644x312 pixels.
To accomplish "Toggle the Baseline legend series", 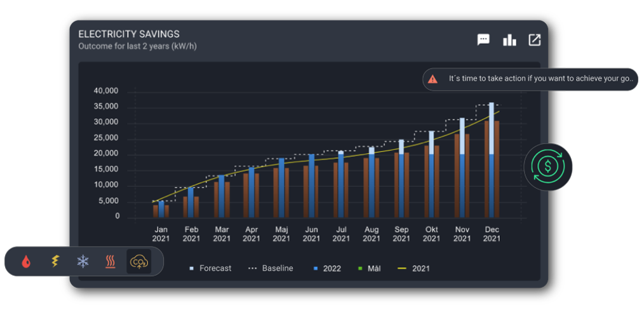I will (x=271, y=268).
